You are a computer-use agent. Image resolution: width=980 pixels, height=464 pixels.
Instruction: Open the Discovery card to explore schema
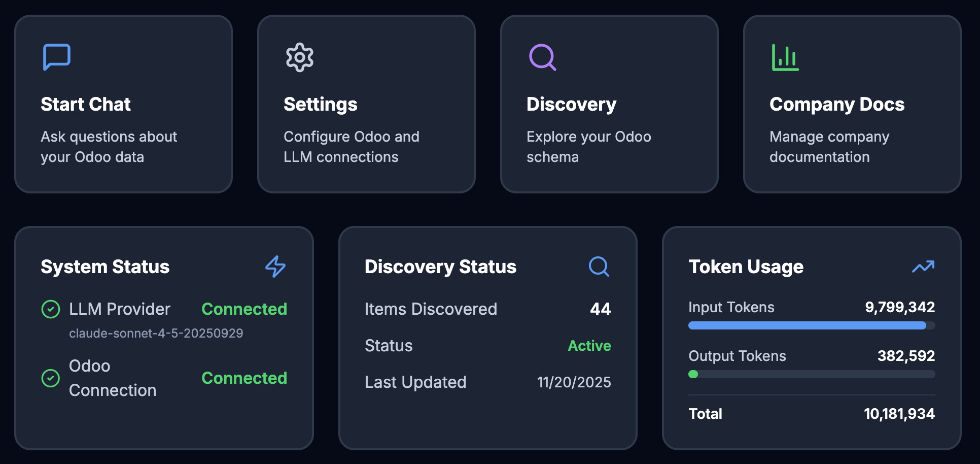coord(609,104)
